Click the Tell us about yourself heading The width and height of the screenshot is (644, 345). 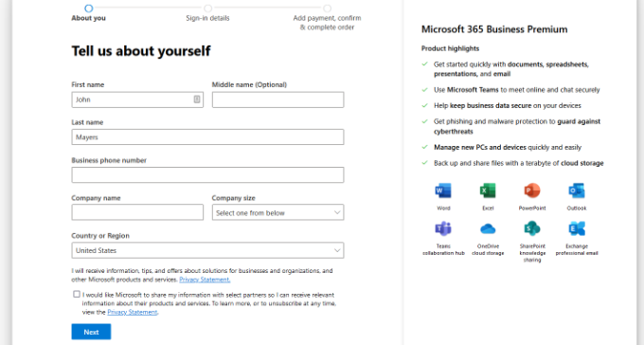(x=141, y=51)
